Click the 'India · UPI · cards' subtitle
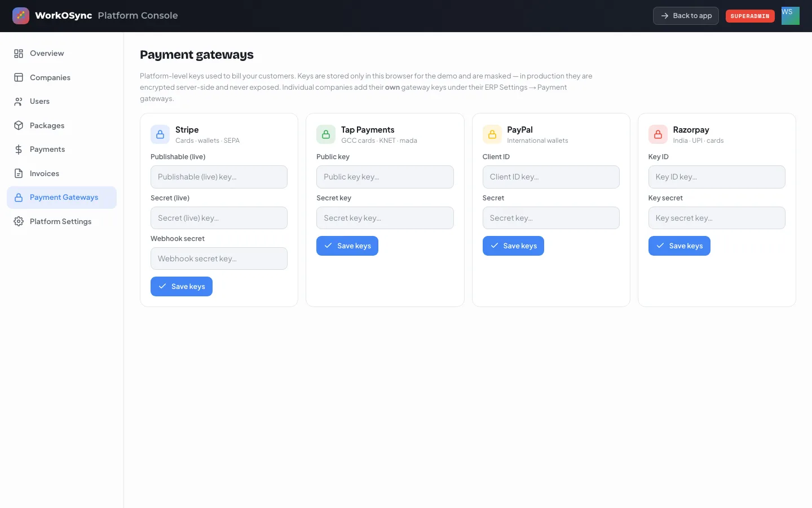Viewport: 812px width, 508px height. [x=698, y=141]
